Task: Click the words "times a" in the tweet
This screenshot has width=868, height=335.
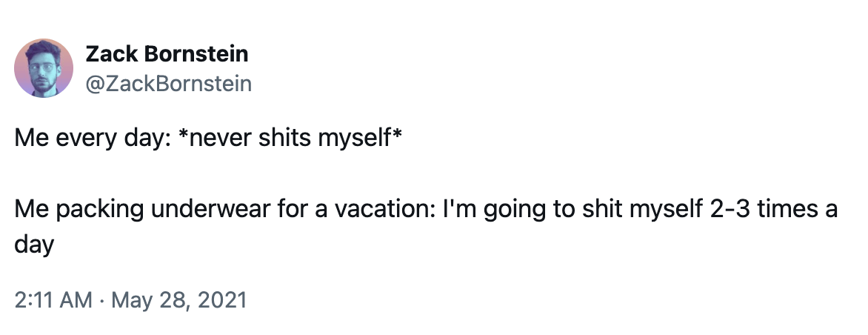Action: [798, 210]
